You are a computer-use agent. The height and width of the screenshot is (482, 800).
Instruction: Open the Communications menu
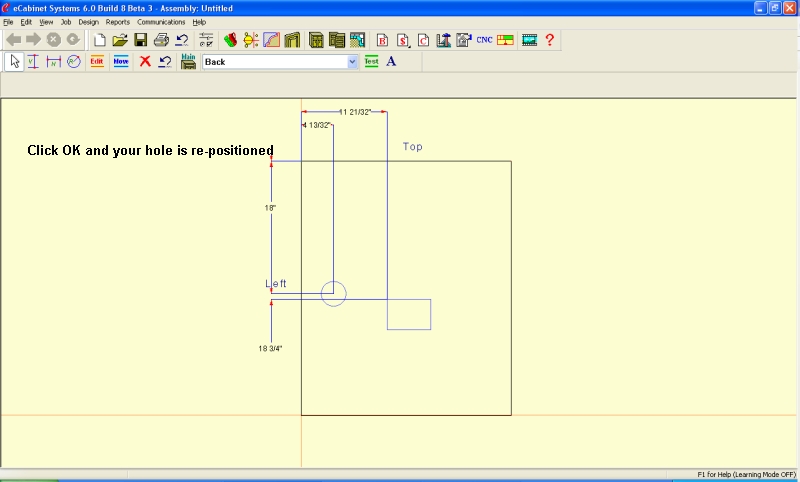pyautogui.click(x=161, y=22)
